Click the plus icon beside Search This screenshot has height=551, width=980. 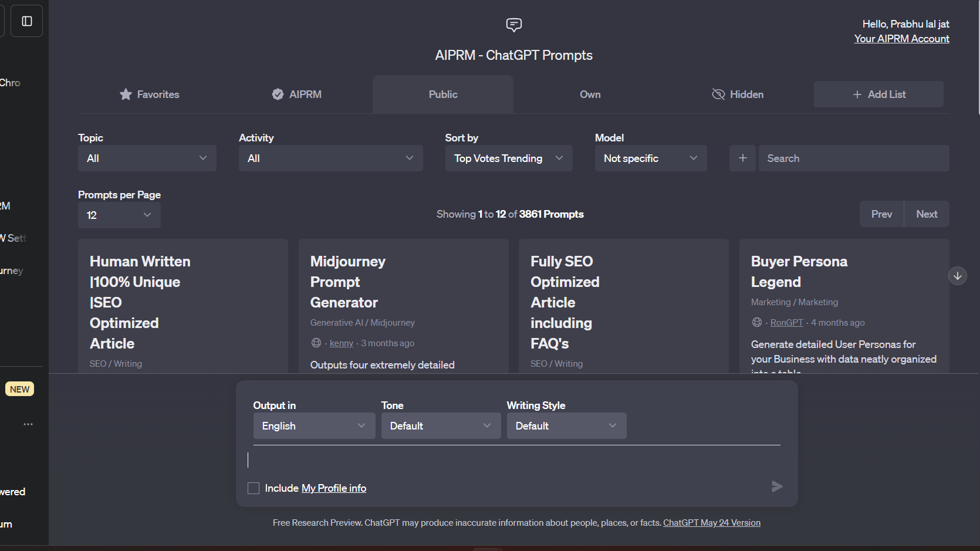(743, 158)
